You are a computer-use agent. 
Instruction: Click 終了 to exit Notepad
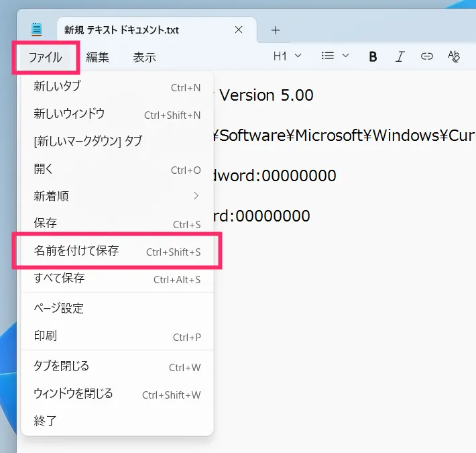point(117,421)
